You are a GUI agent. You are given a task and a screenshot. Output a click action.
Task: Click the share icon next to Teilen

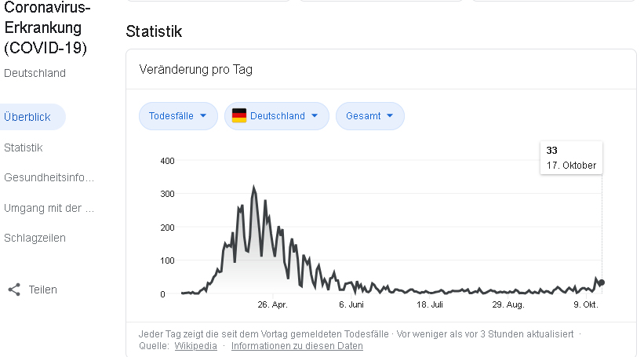(14, 290)
